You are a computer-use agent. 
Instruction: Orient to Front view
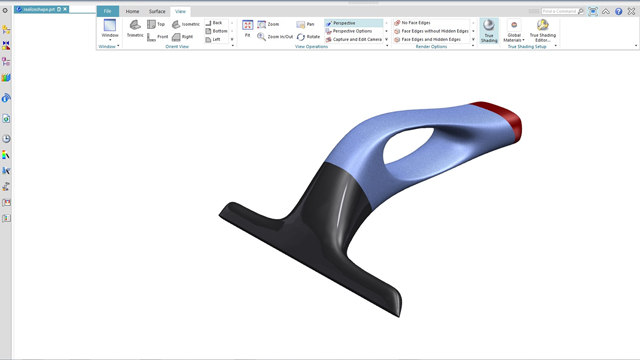coord(158,37)
